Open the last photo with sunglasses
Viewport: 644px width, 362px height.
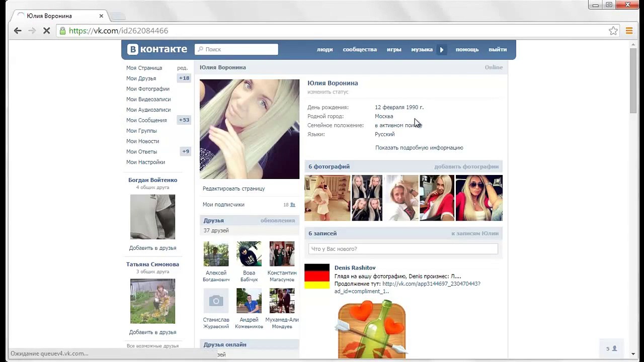479,198
